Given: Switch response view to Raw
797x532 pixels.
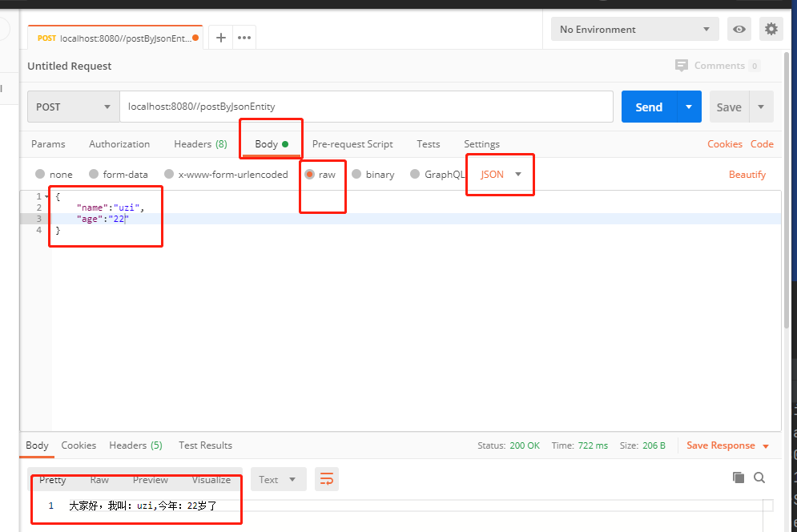Looking at the screenshot, I should 99,480.
